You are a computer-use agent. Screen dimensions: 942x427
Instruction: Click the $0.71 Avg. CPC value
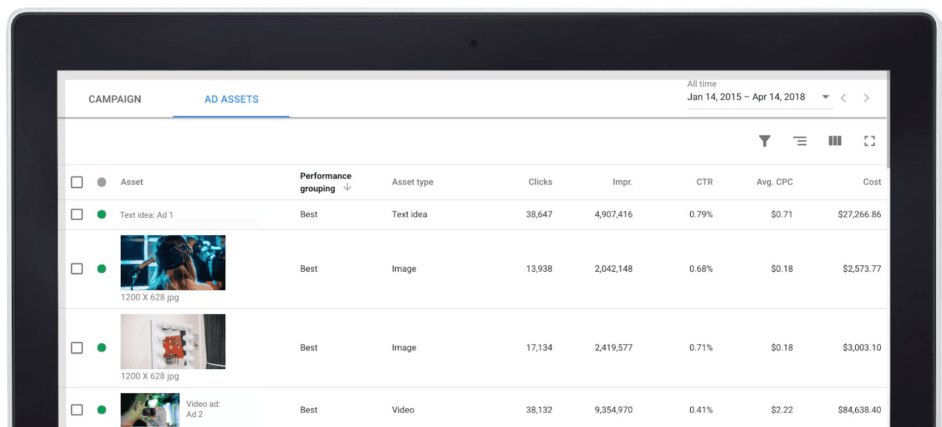(782, 214)
